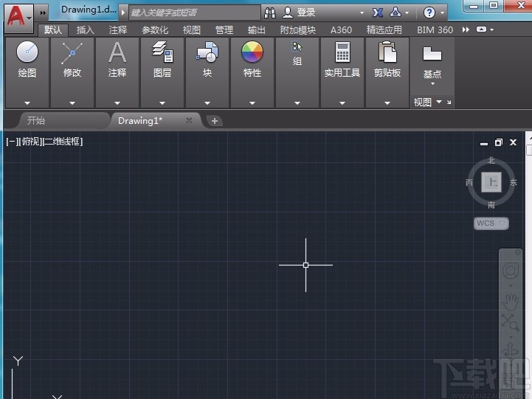The width and height of the screenshot is (532, 399).
Task: Open the navigation bar steering wheel
Action: [x=511, y=271]
